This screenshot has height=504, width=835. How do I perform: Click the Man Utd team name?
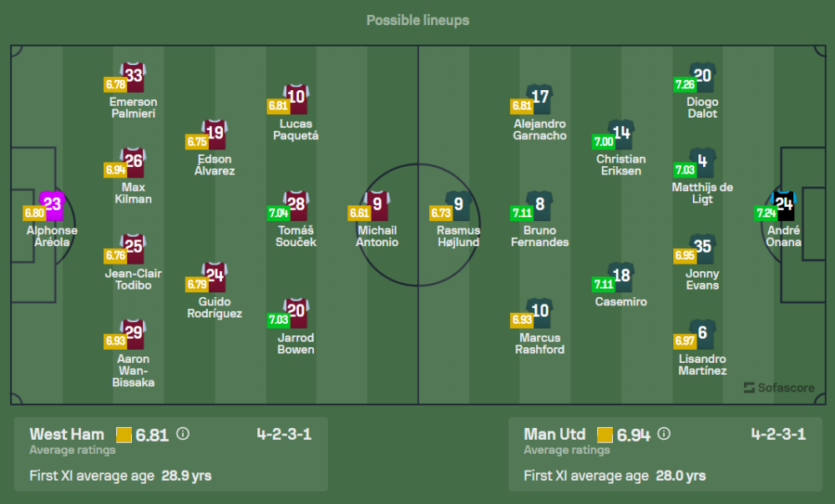pyautogui.click(x=554, y=434)
